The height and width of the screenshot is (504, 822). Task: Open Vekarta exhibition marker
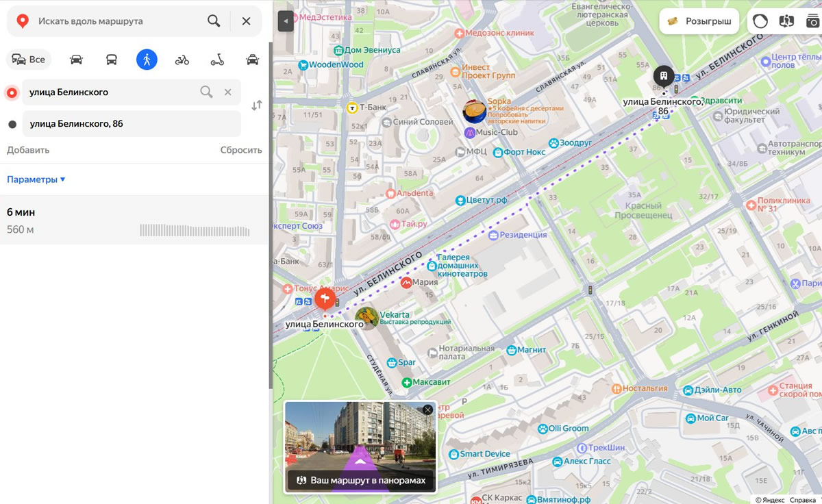[x=367, y=317]
